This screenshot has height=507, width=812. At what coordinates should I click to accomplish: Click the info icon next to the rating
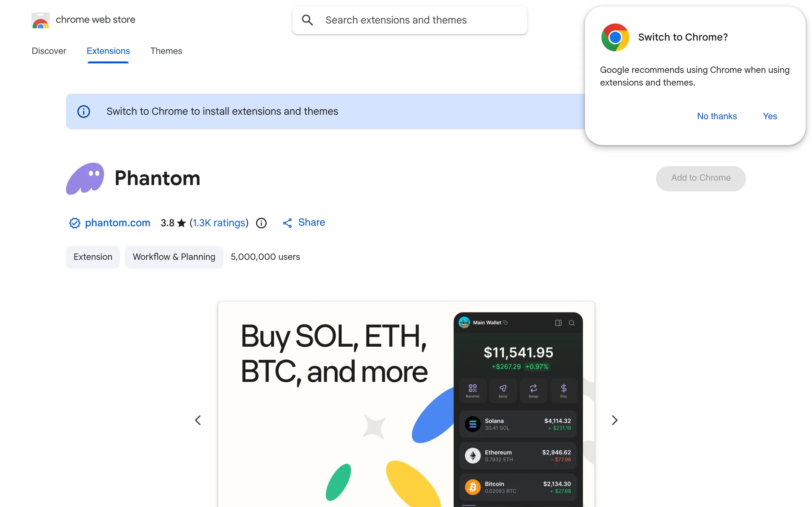click(x=261, y=223)
